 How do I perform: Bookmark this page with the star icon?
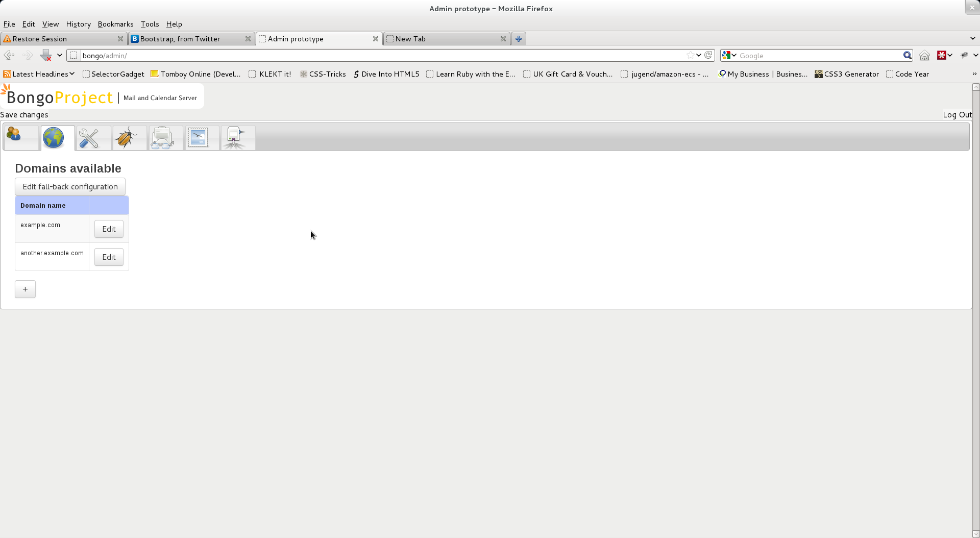[x=690, y=55]
